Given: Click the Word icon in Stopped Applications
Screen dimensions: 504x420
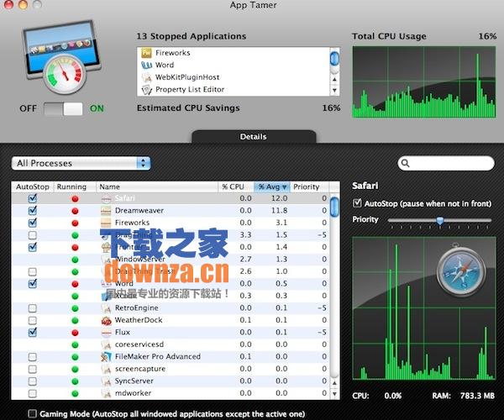Looking at the screenshot, I should [146, 65].
